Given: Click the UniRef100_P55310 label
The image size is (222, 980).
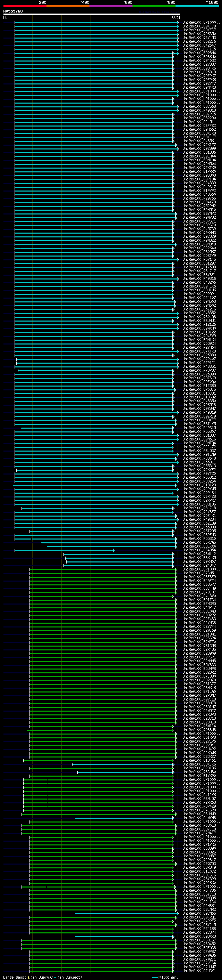Looking at the screenshot, I should pos(199,538).
